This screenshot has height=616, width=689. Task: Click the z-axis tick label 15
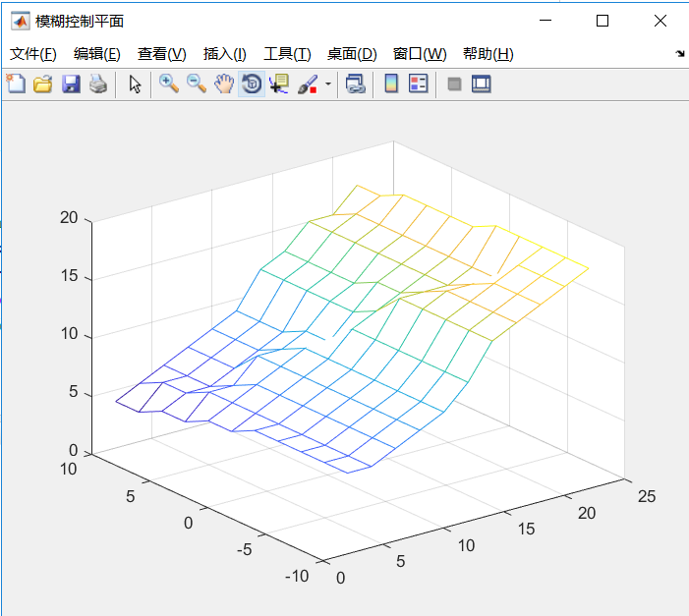click(69, 275)
